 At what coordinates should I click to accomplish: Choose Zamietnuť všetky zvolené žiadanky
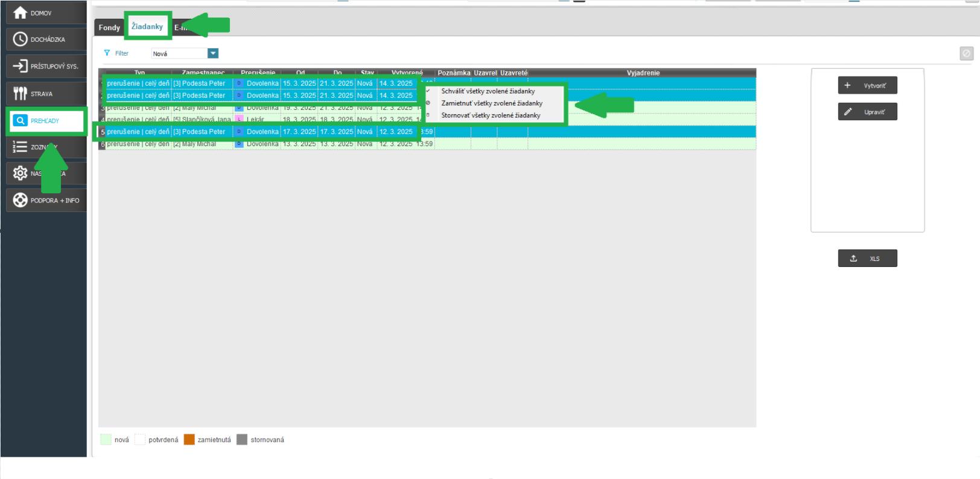[x=491, y=103]
